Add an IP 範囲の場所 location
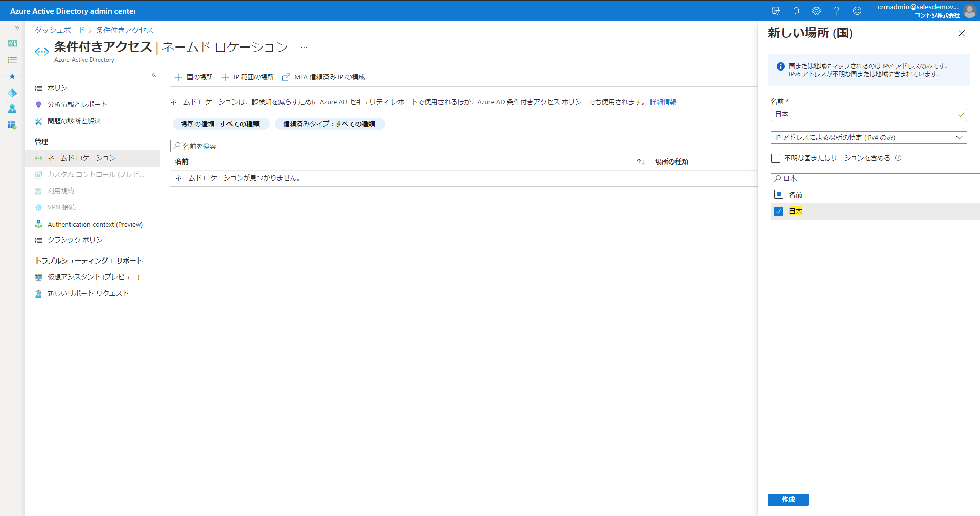Image resolution: width=980 pixels, height=516 pixels. point(247,77)
